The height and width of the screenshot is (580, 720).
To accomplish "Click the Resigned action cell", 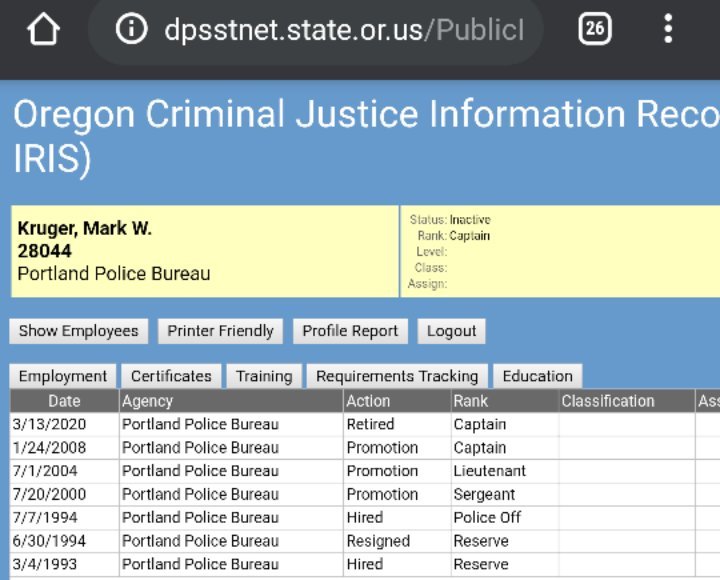I will (397, 541).
